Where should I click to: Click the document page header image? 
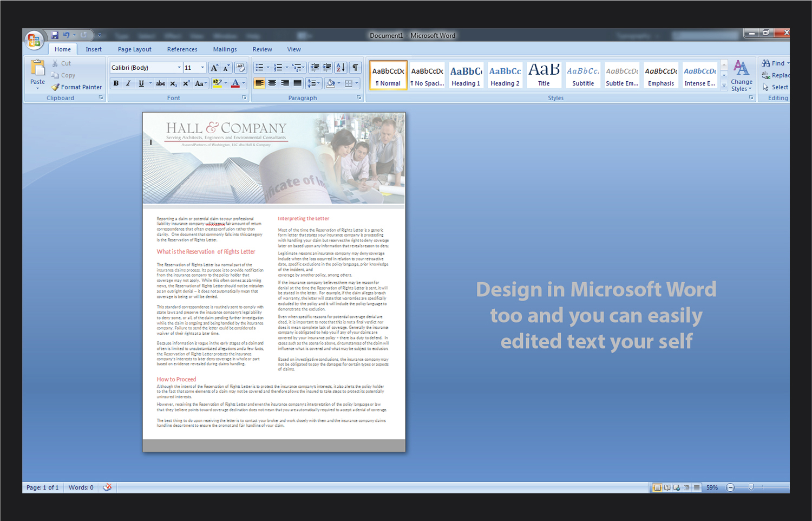(x=273, y=159)
